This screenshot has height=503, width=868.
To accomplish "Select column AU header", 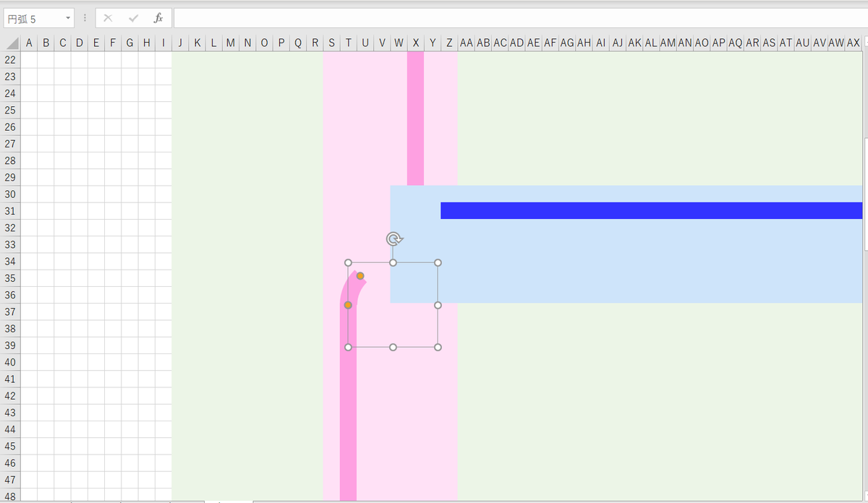I will 802,43.
